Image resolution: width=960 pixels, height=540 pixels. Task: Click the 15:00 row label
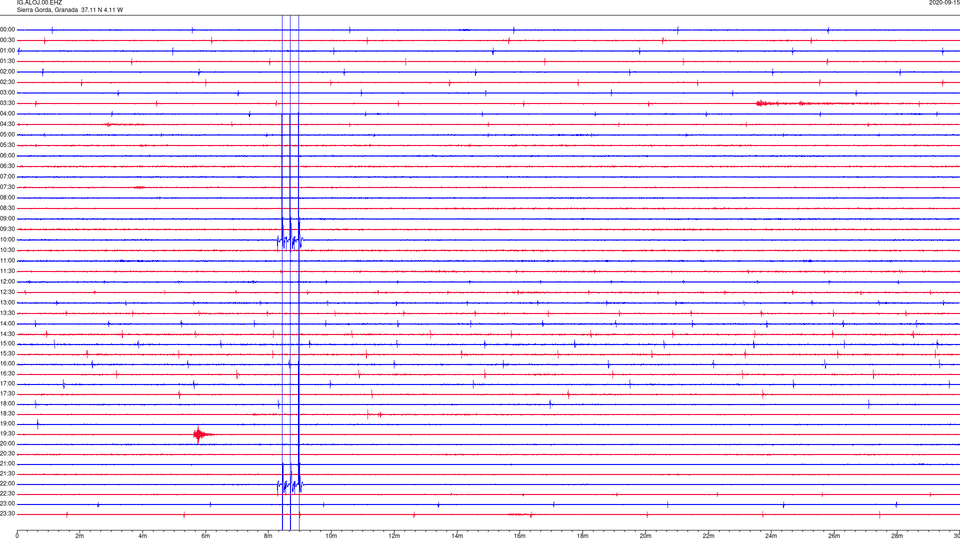coord(8,344)
